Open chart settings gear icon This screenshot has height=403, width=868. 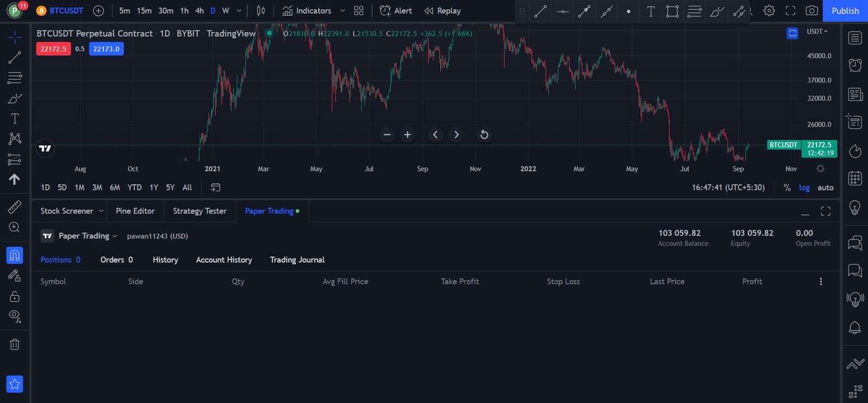(x=769, y=11)
